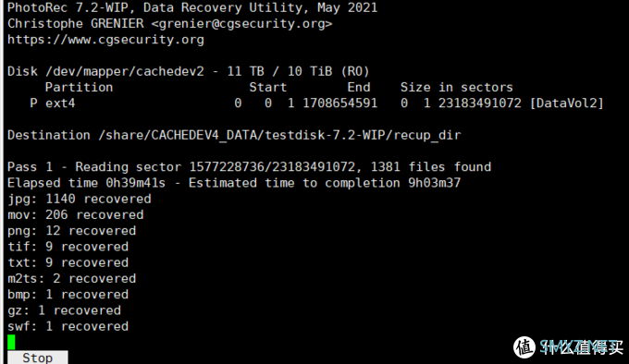Click the Stop button

click(38, 358)
